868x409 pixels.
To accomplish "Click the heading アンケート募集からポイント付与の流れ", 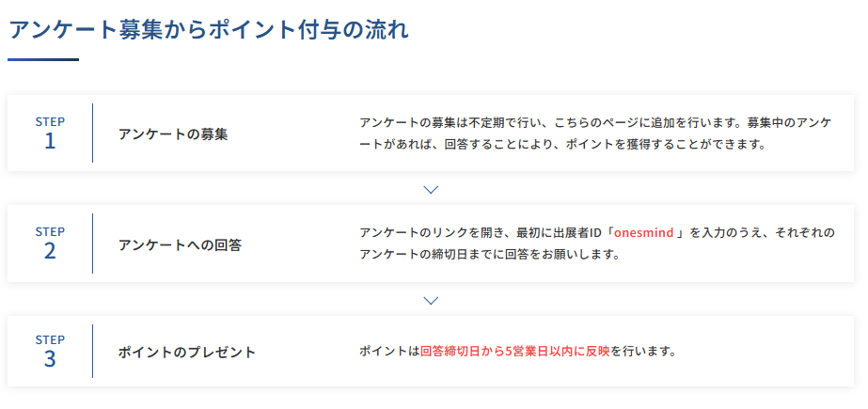I will [208, 29].
